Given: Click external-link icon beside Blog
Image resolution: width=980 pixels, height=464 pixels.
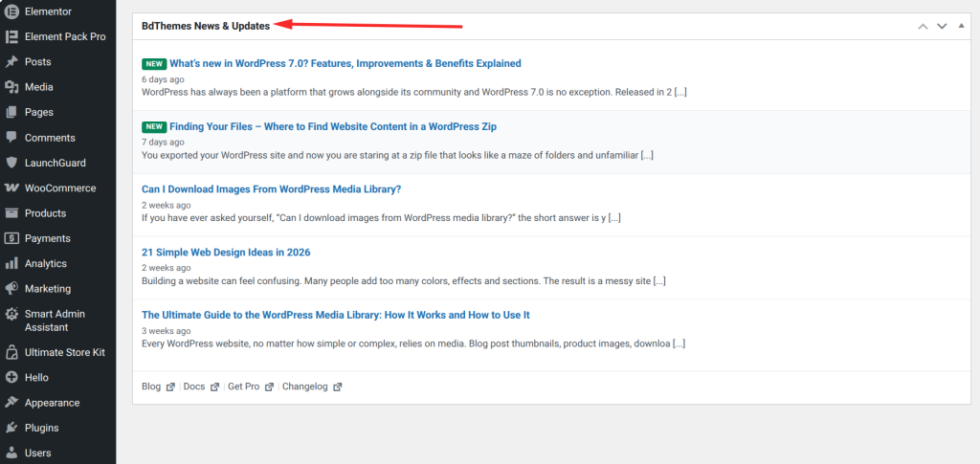Looking at the screenshot, I should point(170,387).
